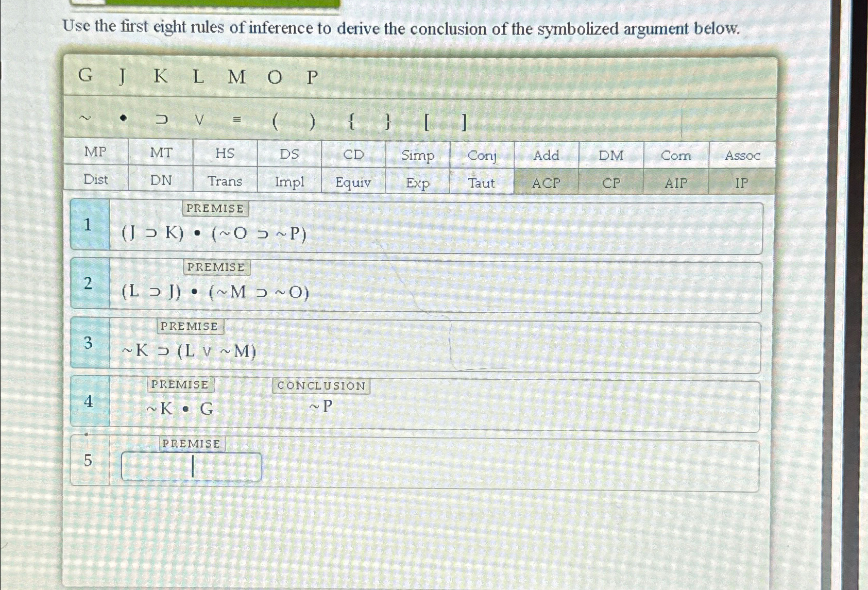Insert the letter P symbol
Viewport: 868px width, 590px height.
coord(312,78)
